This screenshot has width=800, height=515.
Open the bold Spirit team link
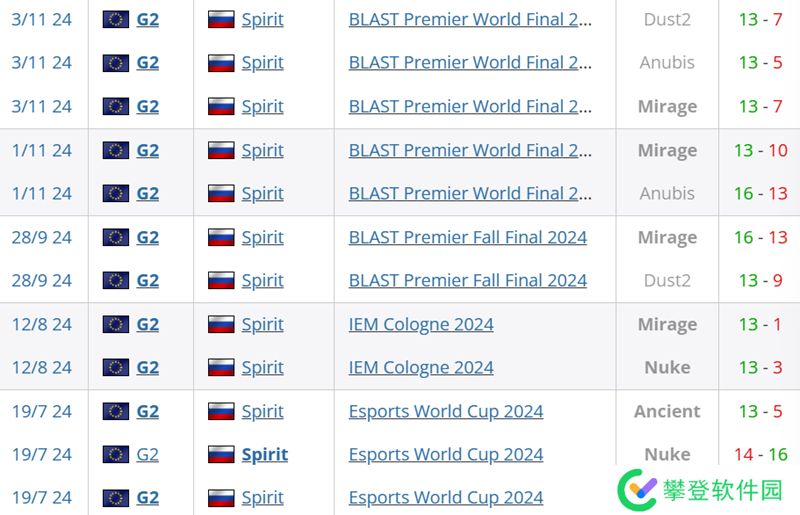(x=265, y=455)
